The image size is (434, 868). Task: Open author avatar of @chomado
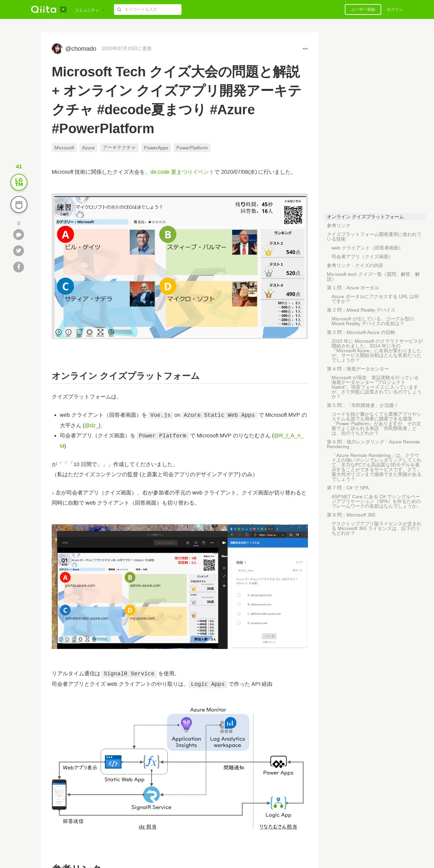point(57,49)
